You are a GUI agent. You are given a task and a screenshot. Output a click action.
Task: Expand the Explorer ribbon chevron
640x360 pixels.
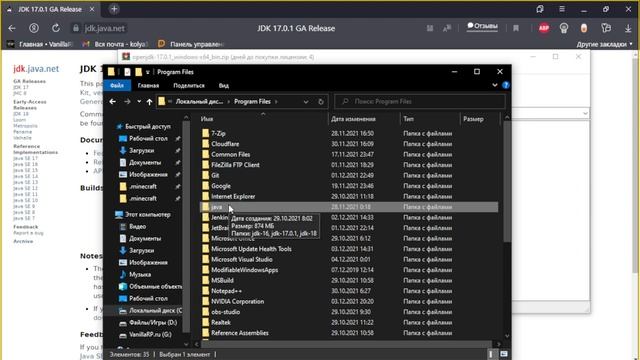click(x=495, y=85)
